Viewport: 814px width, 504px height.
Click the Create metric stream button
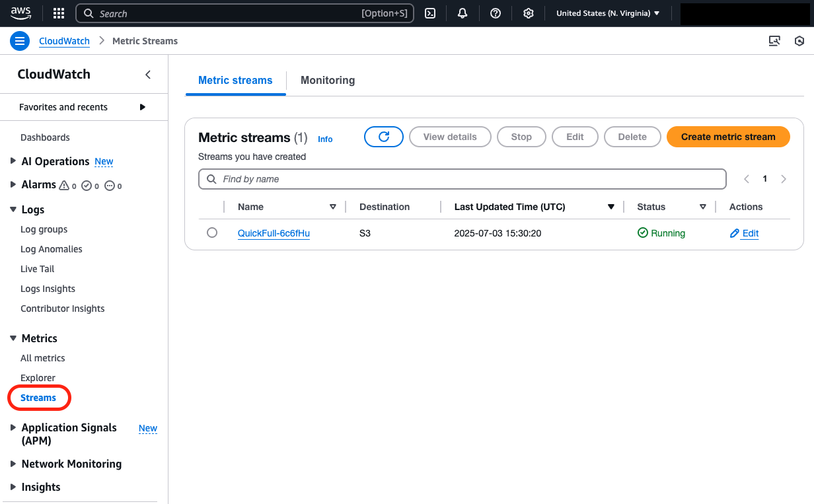tap(728, 137)
